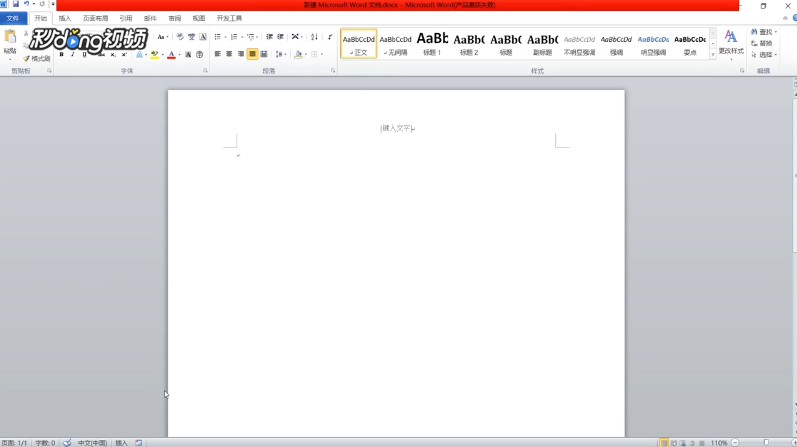Open the Paragraph dialog launcher

click(x=333, y=71)
